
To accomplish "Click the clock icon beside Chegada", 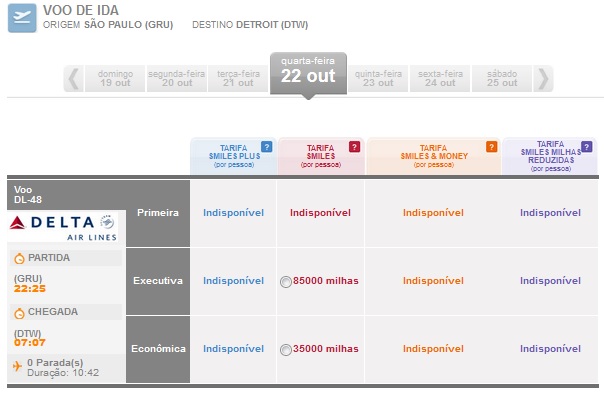I will [x=19, y=313].
